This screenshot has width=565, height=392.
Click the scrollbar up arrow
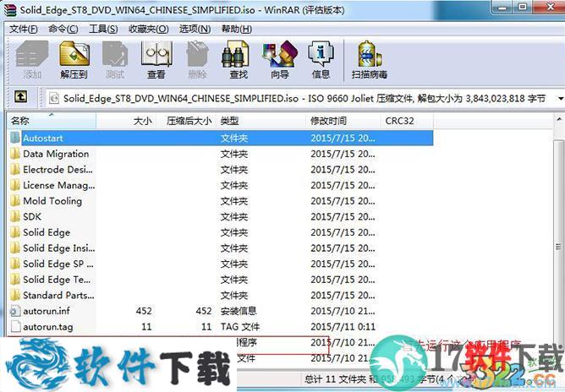(x=558, y=119)
